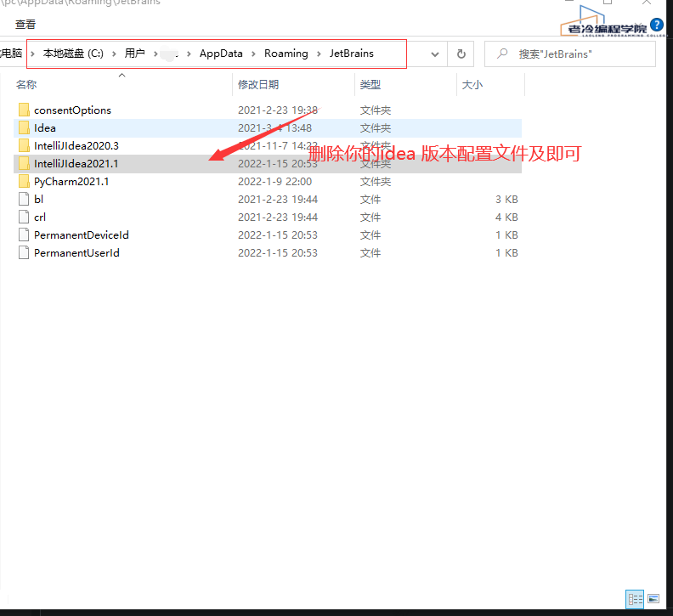Select the crl file name
673x616 pixels.
[x=40, y=218]
